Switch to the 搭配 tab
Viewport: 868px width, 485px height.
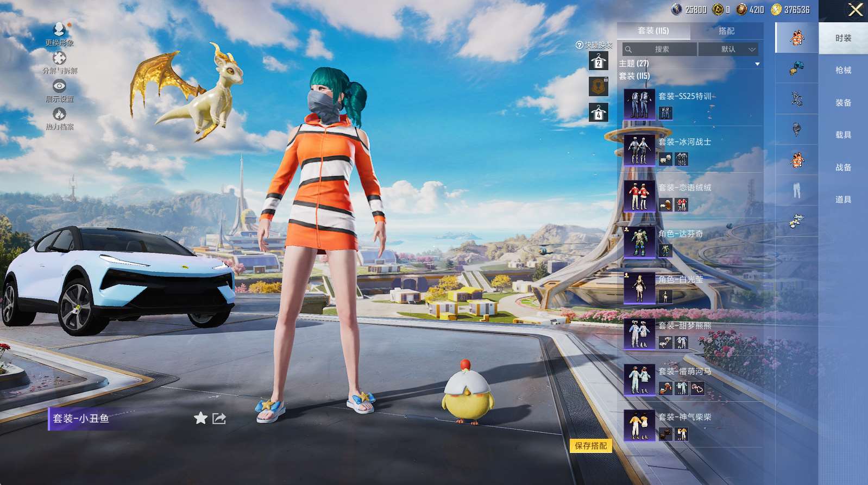pyautogui.click(x=726, y=31)
